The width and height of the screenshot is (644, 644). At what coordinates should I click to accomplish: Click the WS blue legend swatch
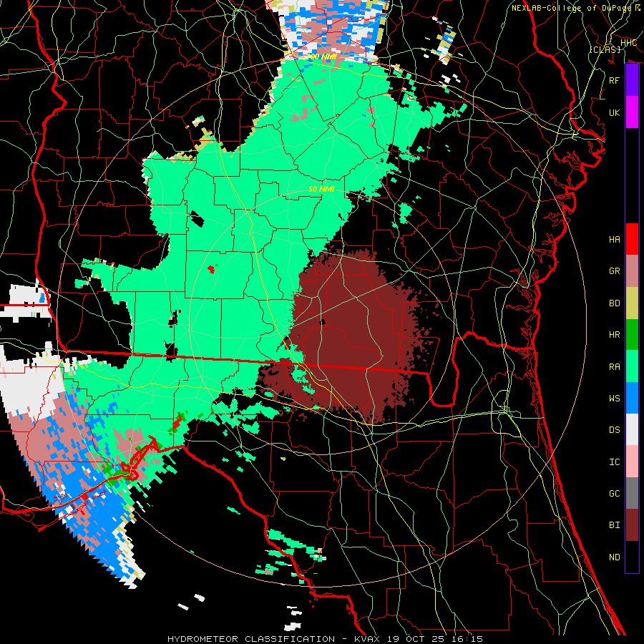pyautogui.click(x=632, y=398)
